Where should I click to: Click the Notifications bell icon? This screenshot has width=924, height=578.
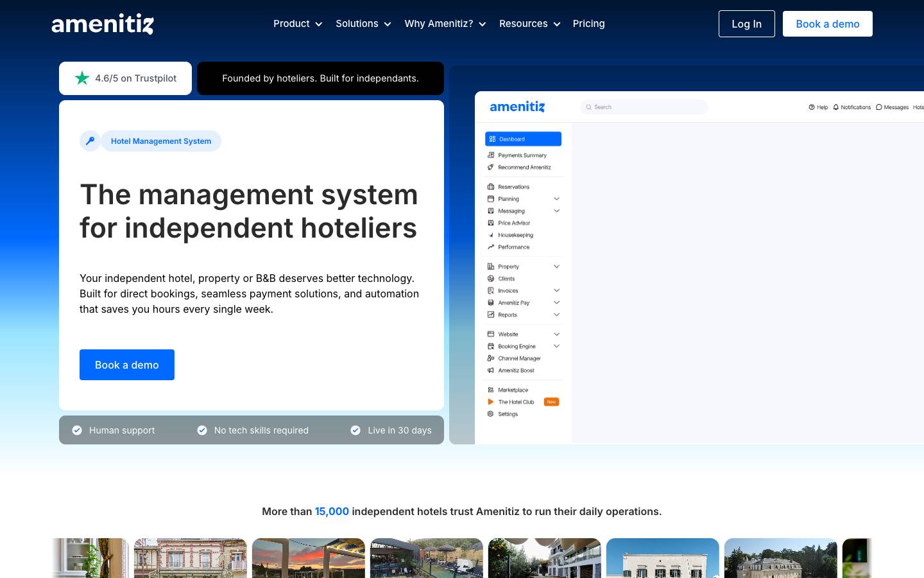pos(836,107)
